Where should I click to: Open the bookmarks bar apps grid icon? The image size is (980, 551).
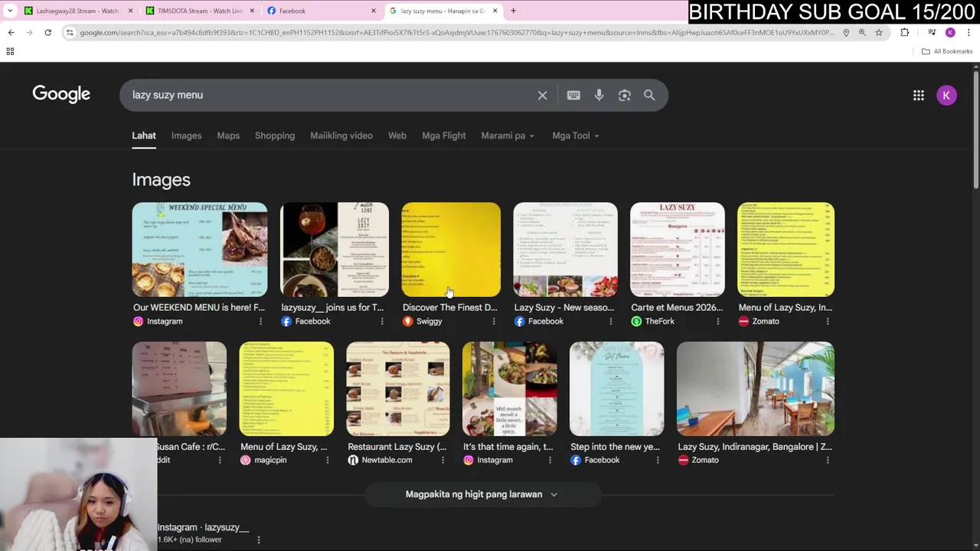coord(10,51)
